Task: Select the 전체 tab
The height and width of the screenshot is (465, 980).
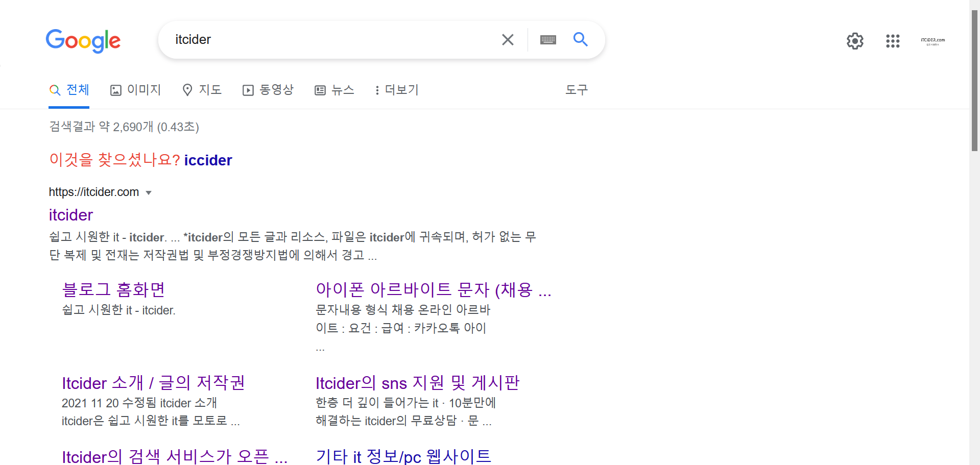Action: [x=69, y=90]
